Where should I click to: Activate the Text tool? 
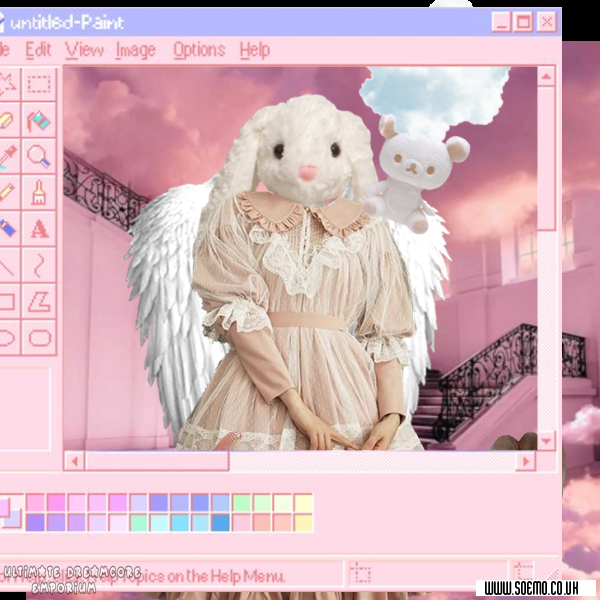[x=39, y=228]
